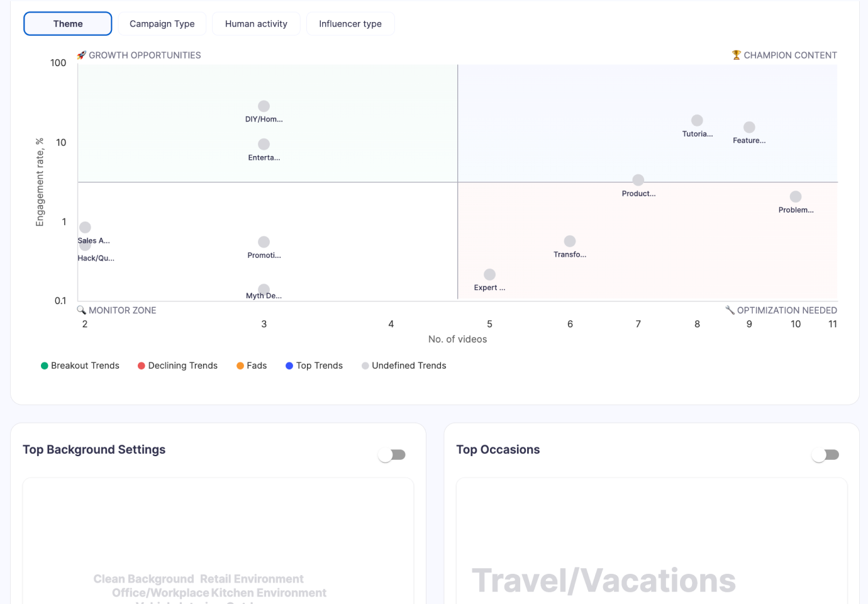868x604 pixels.
Task: Toggle the Top Occasions switch
Action: click(x=825, y=455)
